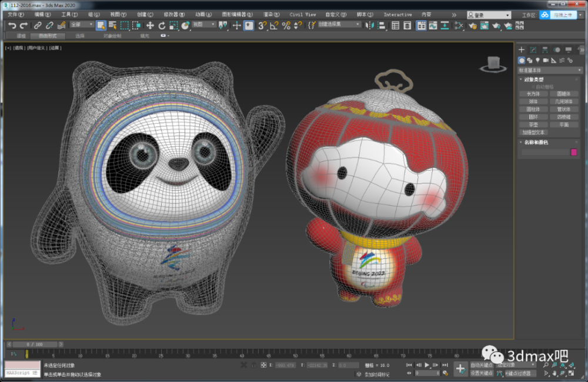Click the Edit Named Selection Sets icon
588x382 pixels.
tap(312, 25)
